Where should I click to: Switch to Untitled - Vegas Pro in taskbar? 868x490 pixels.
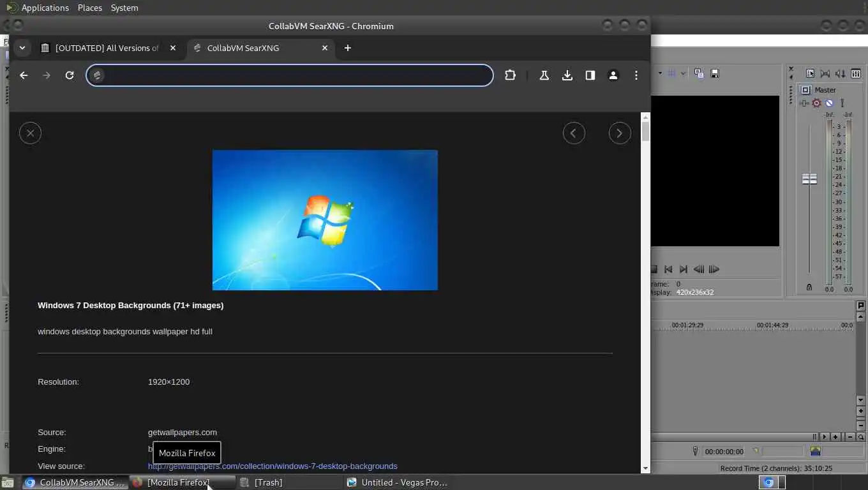point(396,482)
